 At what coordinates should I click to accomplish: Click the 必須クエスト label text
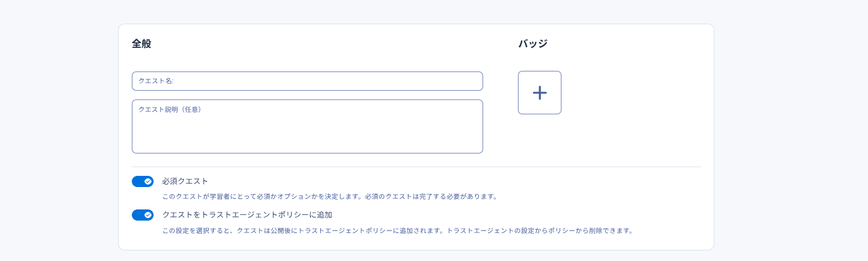click(185, 181)
